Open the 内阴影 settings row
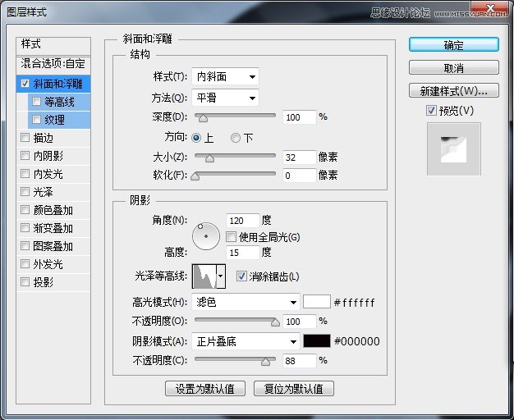 point(53,156)
